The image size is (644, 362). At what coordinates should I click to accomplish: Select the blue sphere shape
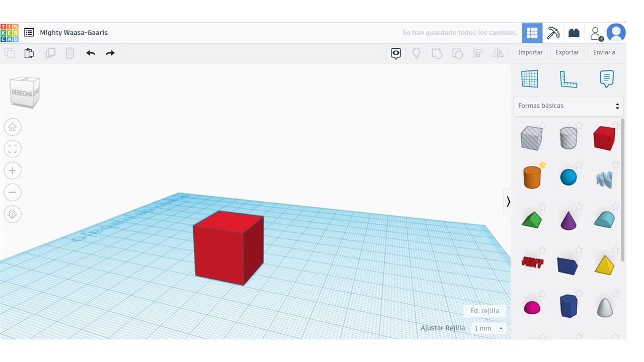(x=569, y=177)
